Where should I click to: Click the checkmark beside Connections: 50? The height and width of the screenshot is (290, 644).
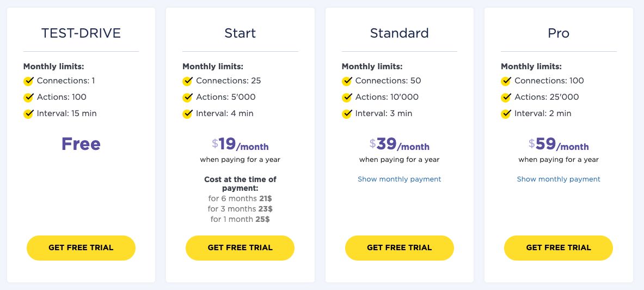click(347, 81)
